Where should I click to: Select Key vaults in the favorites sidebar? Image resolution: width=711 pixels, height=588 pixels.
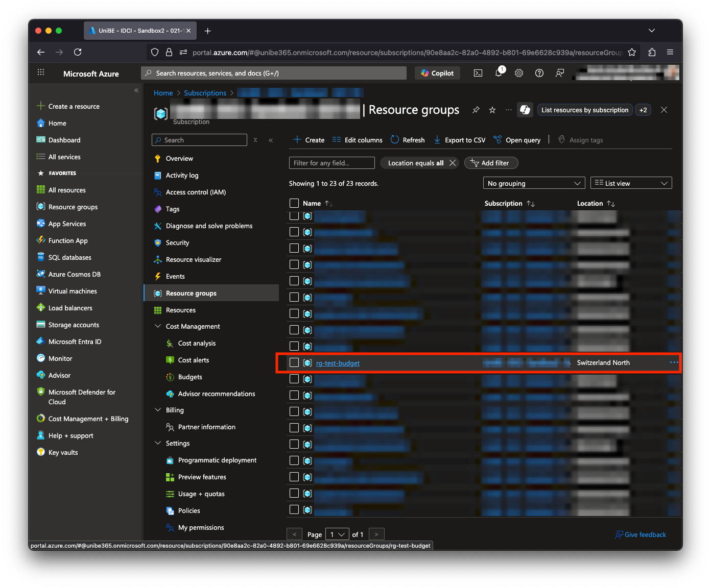pyautogui.click(x=62, y=452)
